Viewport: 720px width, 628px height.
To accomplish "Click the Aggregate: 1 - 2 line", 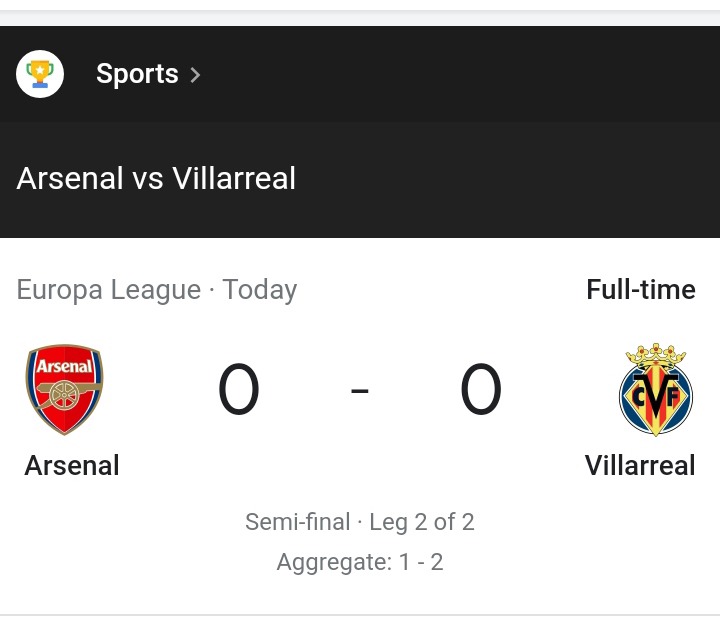I will point(360,562).
